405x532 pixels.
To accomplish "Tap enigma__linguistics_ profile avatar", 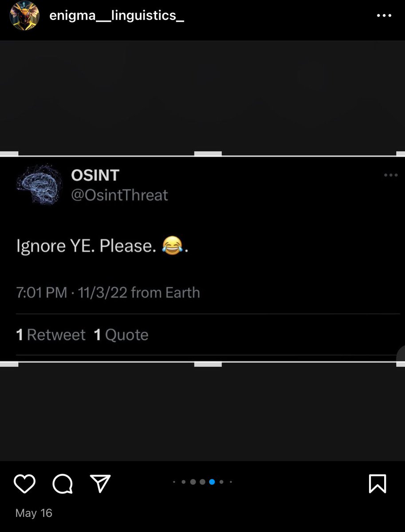I will point(24,16).
